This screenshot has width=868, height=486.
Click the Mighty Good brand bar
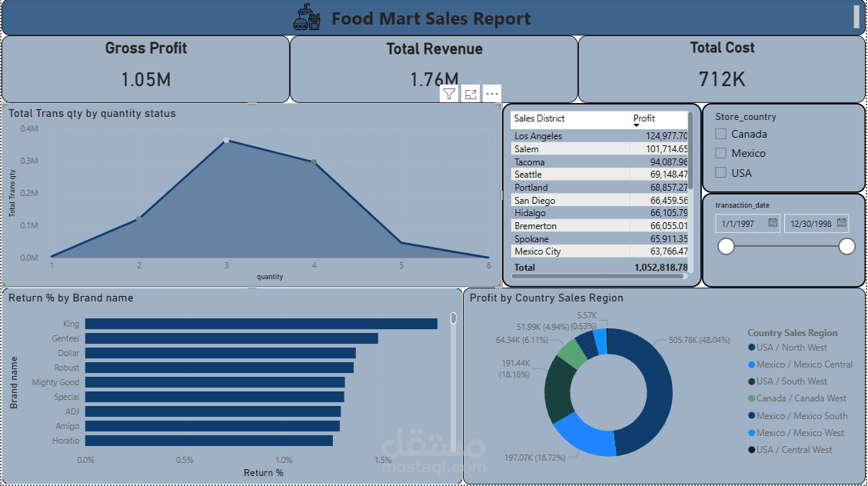click(215, 382)
